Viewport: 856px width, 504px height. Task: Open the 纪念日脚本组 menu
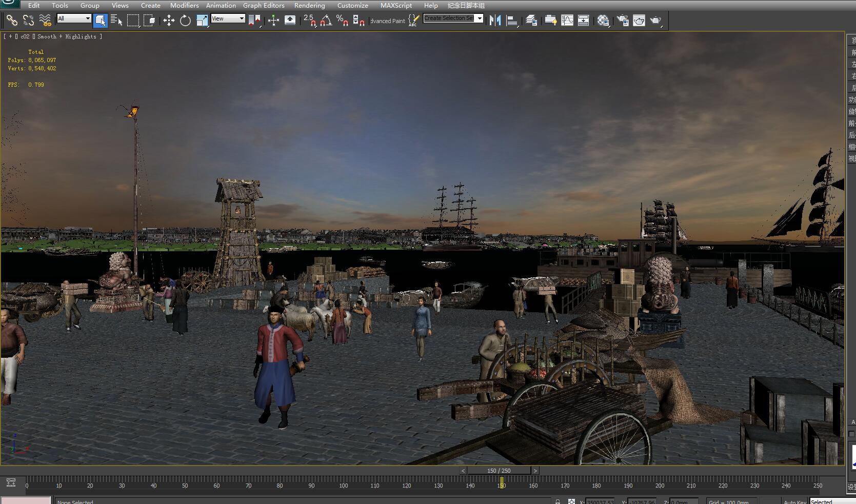pyautogui.click(x=466, y=5)
